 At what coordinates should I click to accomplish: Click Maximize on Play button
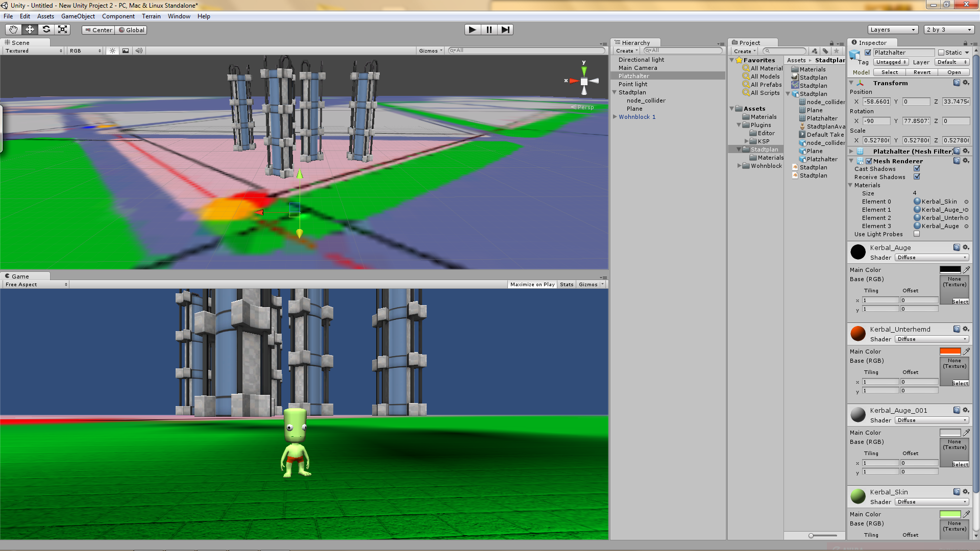(532, 285)
